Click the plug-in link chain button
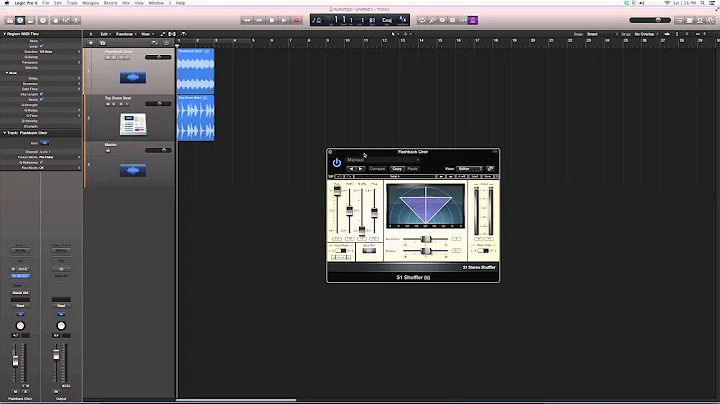Screen dimensions: 720x404 point(490,169)
